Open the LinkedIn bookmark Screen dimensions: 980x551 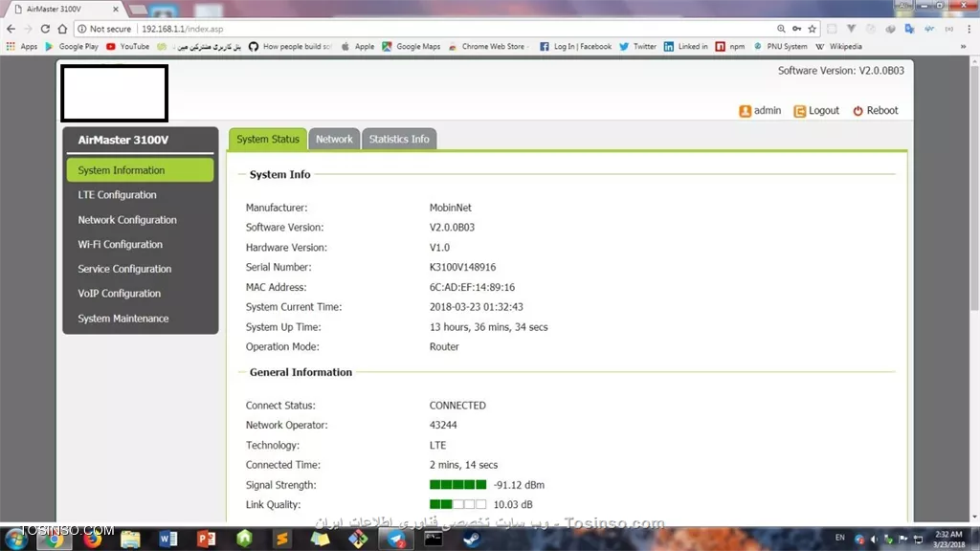click(x=685, y=46)
